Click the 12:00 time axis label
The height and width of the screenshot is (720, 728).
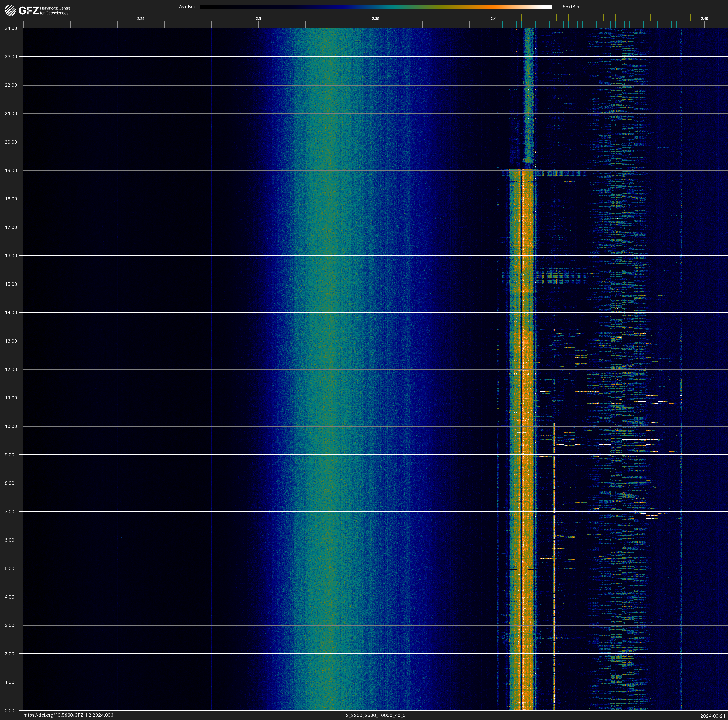[x=11, y=369]
